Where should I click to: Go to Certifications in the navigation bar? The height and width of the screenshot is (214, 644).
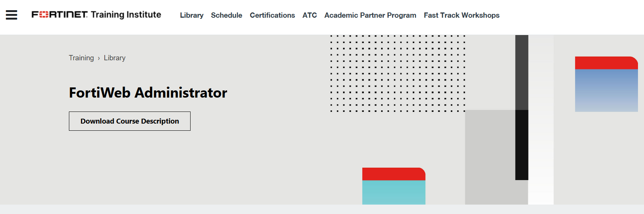pyautogui.click(x=272, y=15)
